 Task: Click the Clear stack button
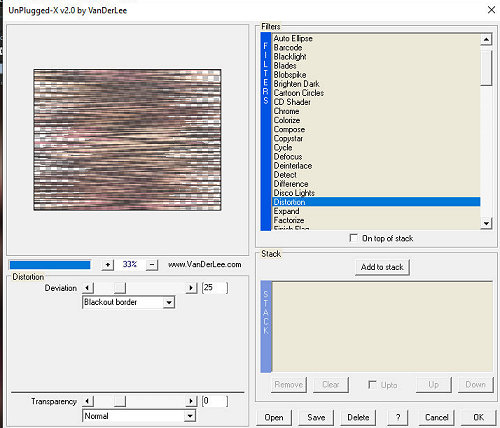(331, 385)
